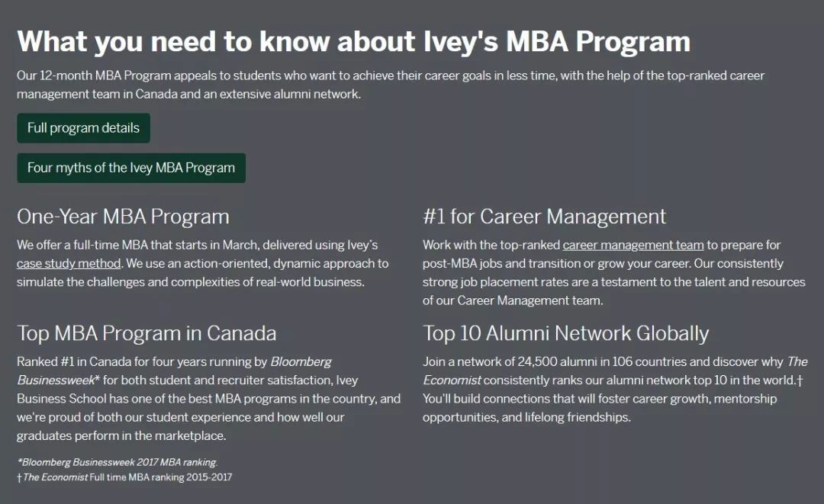Viewport: 824px width, 504px height.
Task: Click the graduates perform in the marketplace line
Action: coord(121,435)
